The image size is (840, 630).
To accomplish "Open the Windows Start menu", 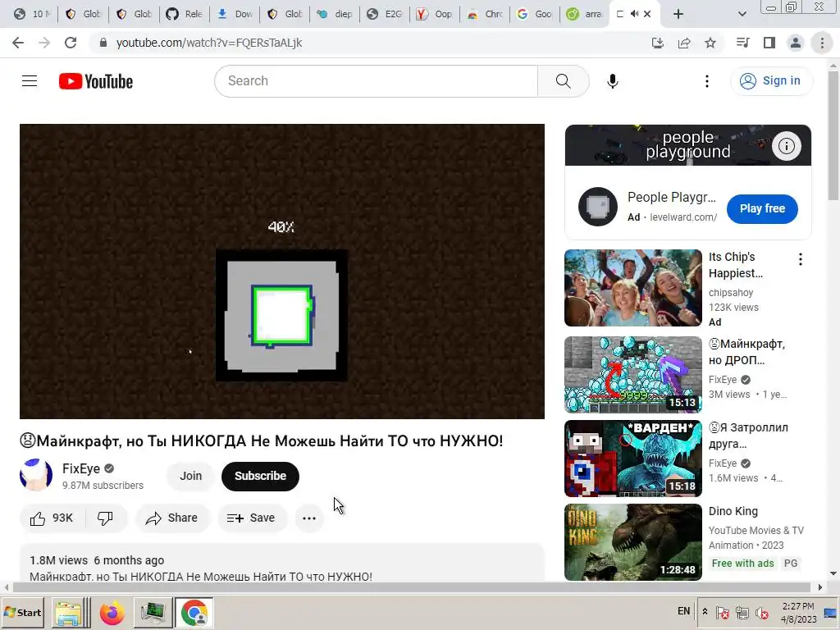I will (22, 612).
